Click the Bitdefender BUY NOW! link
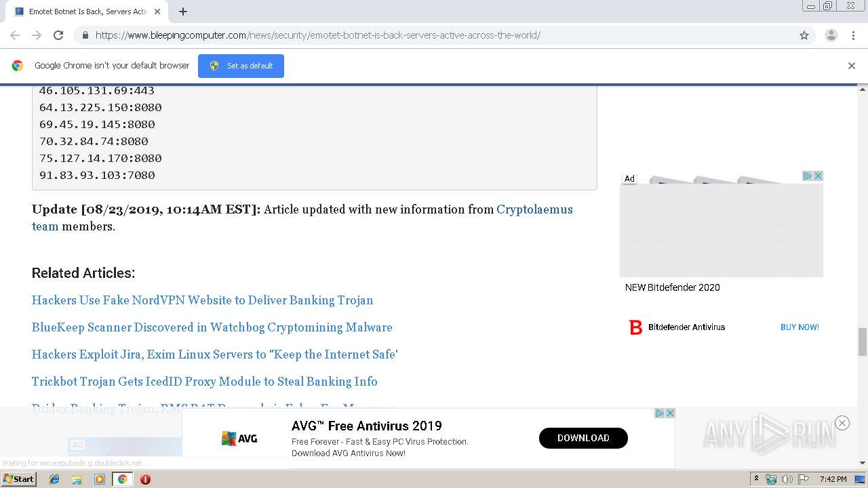 coord(800,327)
